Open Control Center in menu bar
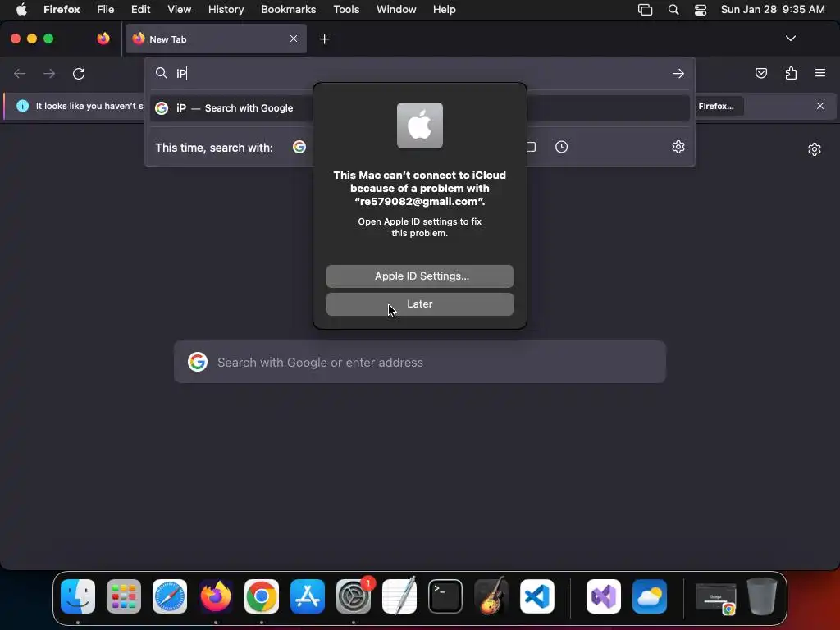Image resolution: width=840 pixels, height=630 pixels. click(701, 10)
